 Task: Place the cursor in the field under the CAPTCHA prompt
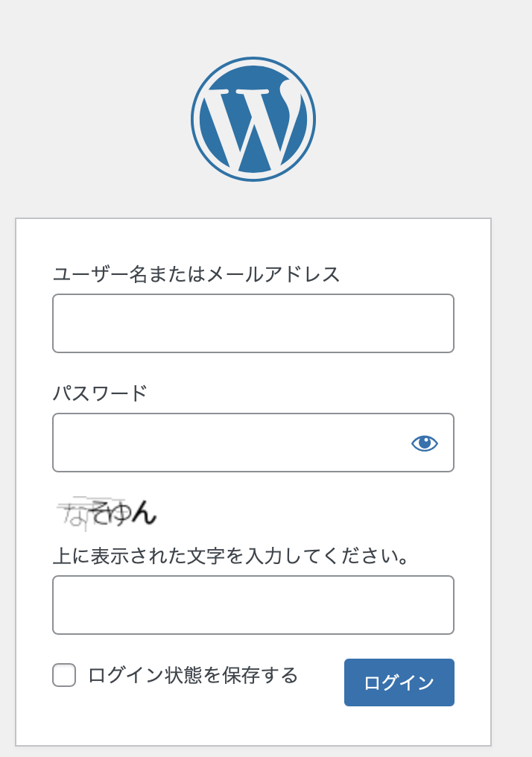coord(253,605)
